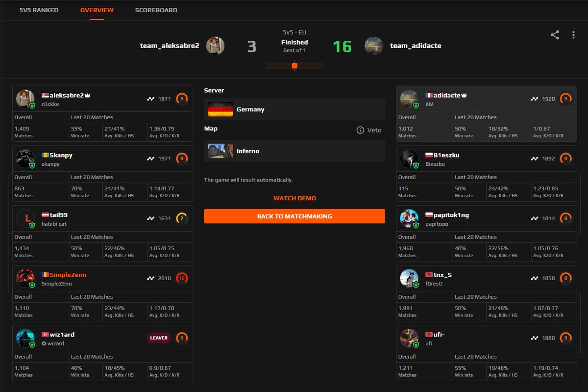Click aleksabre2 ELO graph icon

(151, 99)
